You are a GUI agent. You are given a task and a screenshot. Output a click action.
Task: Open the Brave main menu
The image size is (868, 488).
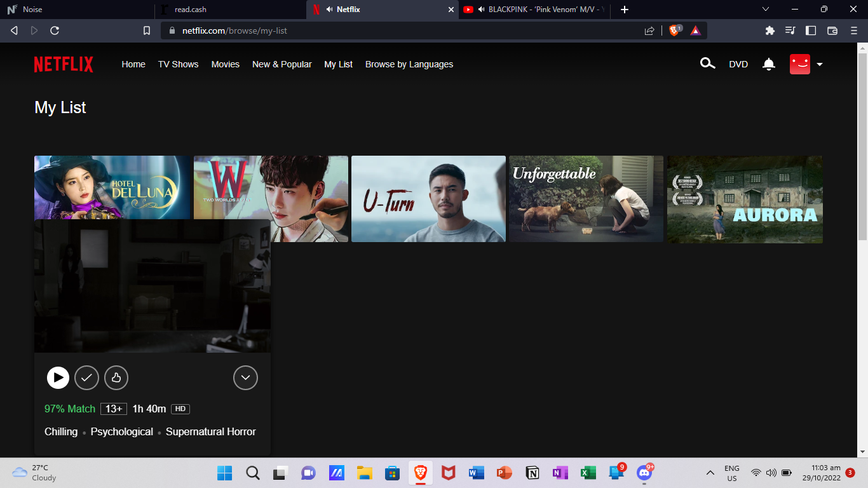click(x=853, y=30)
